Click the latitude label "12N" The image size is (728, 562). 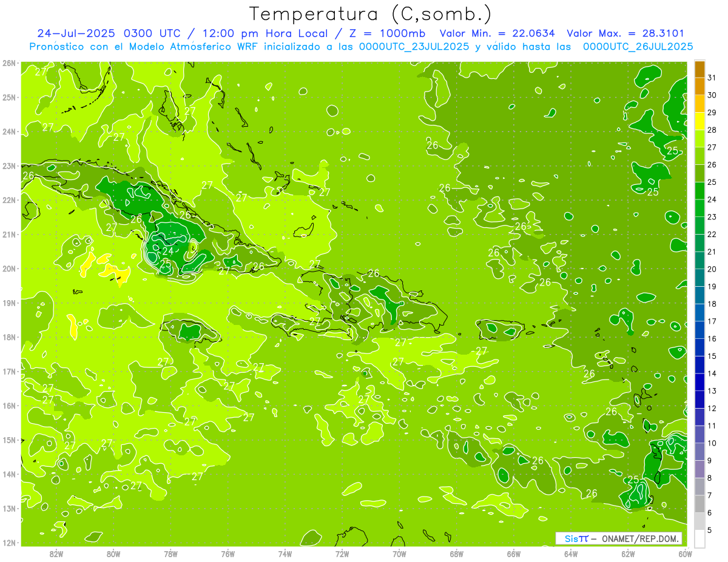point(8,543)
